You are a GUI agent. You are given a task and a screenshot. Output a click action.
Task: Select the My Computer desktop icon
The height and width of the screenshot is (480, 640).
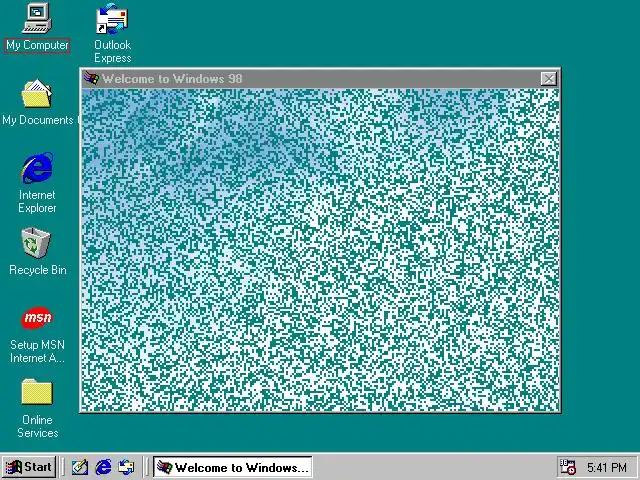[37, 18]
